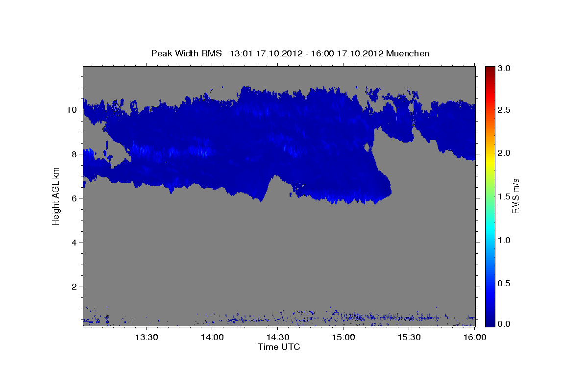Click the 'Height AGL km' axis title
This screenshot has width=588, height=392.
[x=56, y=196]
